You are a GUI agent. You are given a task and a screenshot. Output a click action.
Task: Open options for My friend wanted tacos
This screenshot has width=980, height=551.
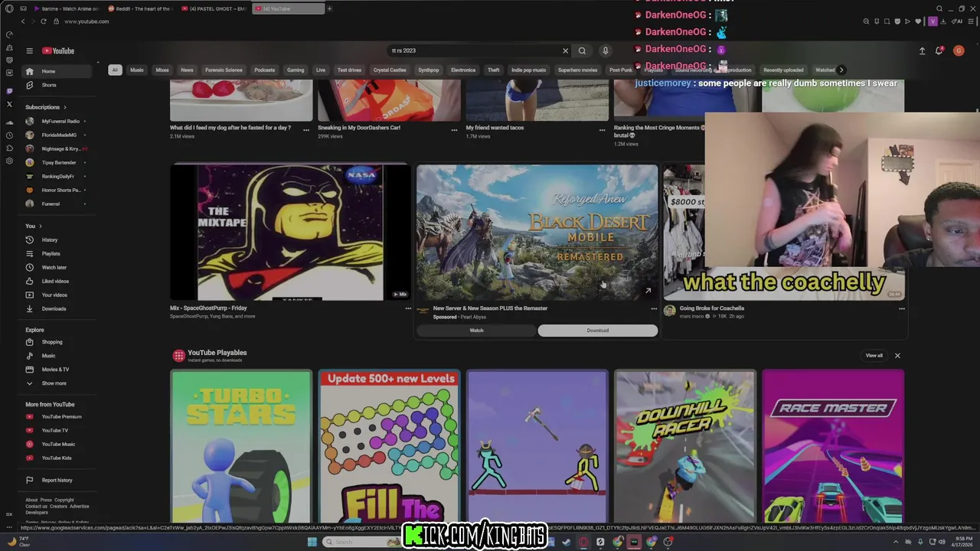[602, 130]
